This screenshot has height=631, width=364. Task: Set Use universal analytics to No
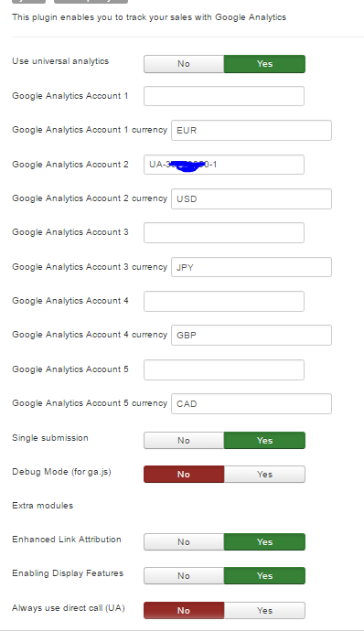[x=184, y=64]
